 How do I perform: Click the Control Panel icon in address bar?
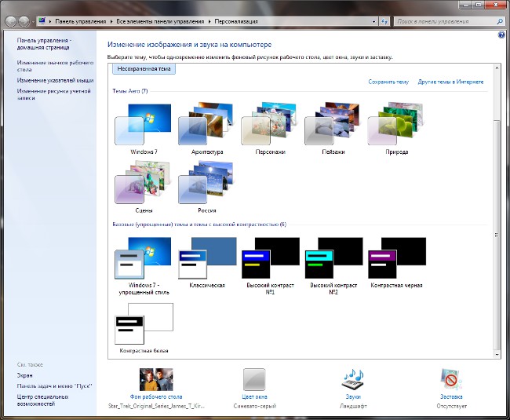(x=42, y=21)
